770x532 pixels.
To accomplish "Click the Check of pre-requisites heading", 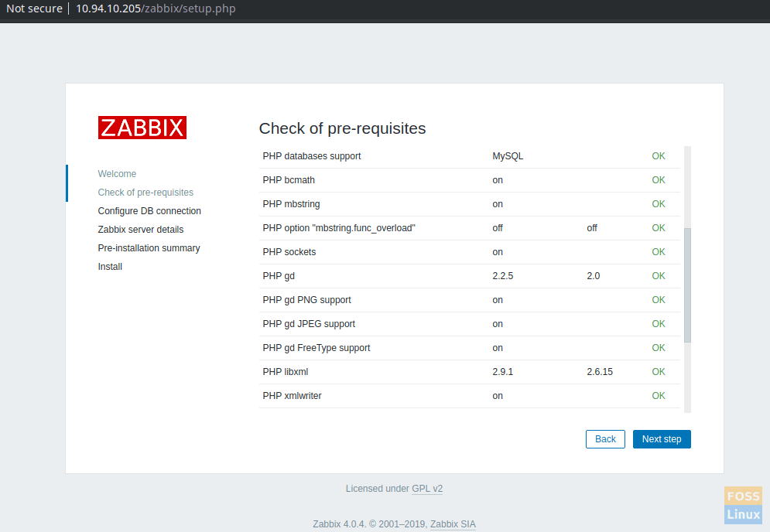I will [342, 128].
